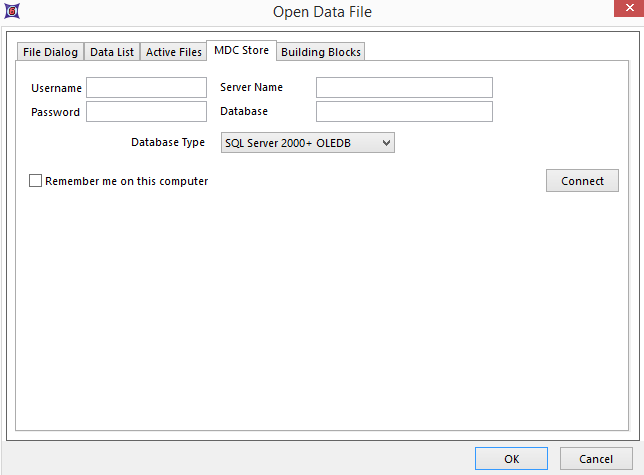Switch to the File Dialog tab
This screenshot has height=475, width=644.
tap(50, 52)
